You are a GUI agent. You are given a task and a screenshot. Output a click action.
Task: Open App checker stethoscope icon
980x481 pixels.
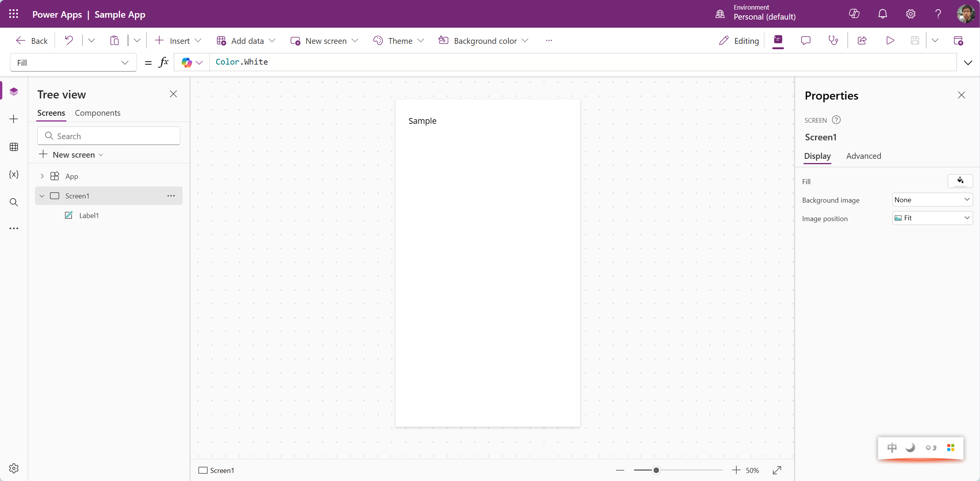coord(833,40)
